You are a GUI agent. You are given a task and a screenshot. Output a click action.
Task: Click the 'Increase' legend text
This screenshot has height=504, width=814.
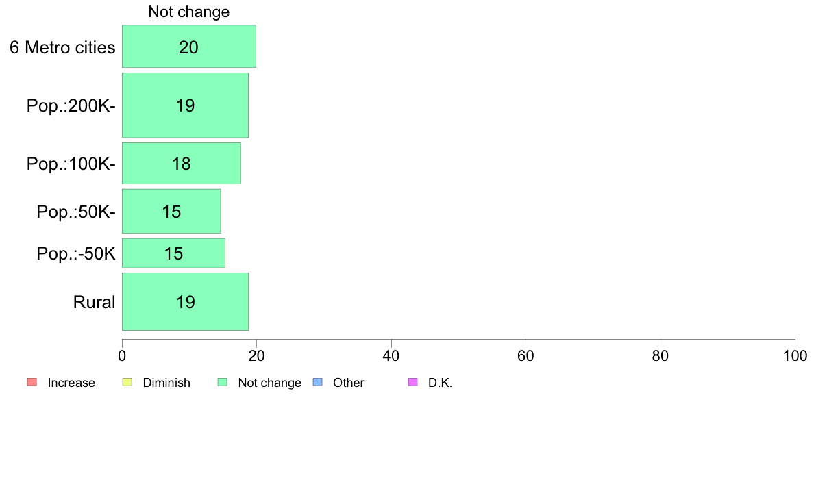click(x=71, y=383)
